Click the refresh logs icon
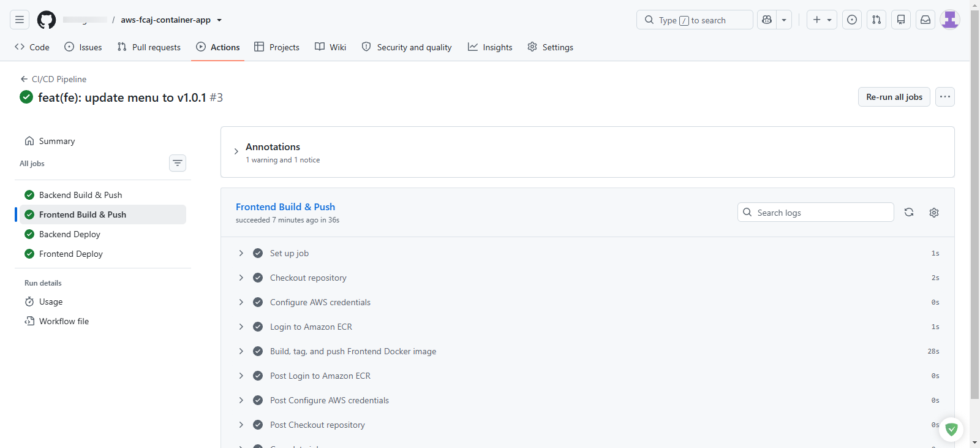The image size is (980, 448). pos(909,212)
